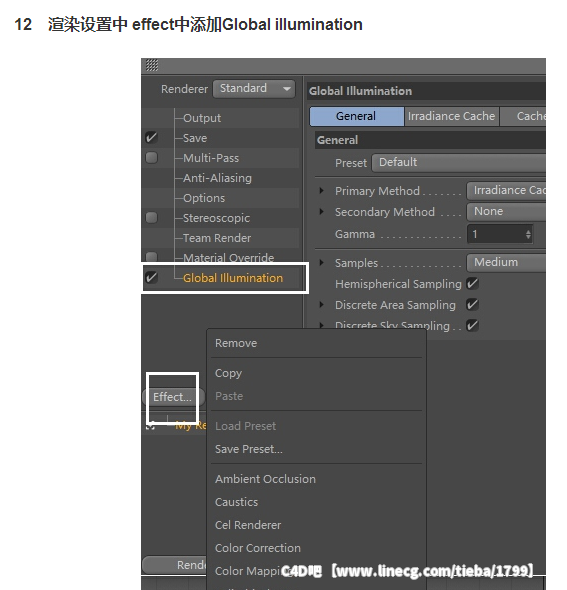Open the Renderer Standard dropdown

click(254, 89)
